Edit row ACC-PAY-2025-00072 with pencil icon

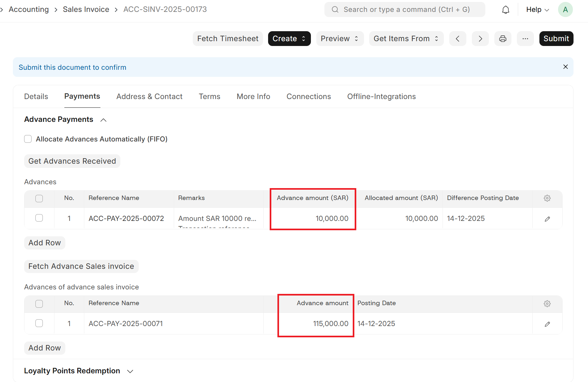click(x=547, y=219)
